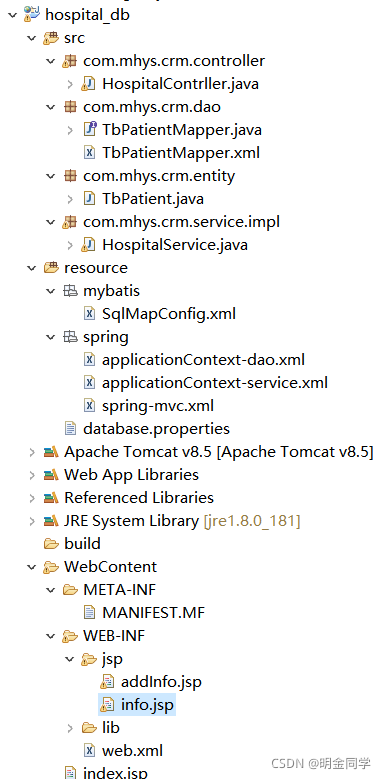This screenshot has height=779, width=386.
Task: Click the src source folder icon
Action: (51, 38)
